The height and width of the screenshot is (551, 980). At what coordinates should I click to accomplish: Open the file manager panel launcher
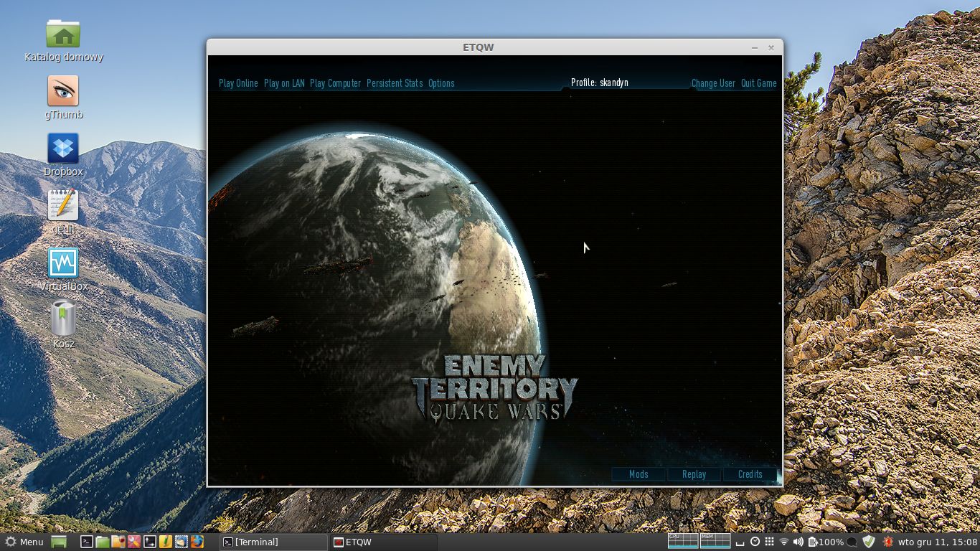[103, 542]
